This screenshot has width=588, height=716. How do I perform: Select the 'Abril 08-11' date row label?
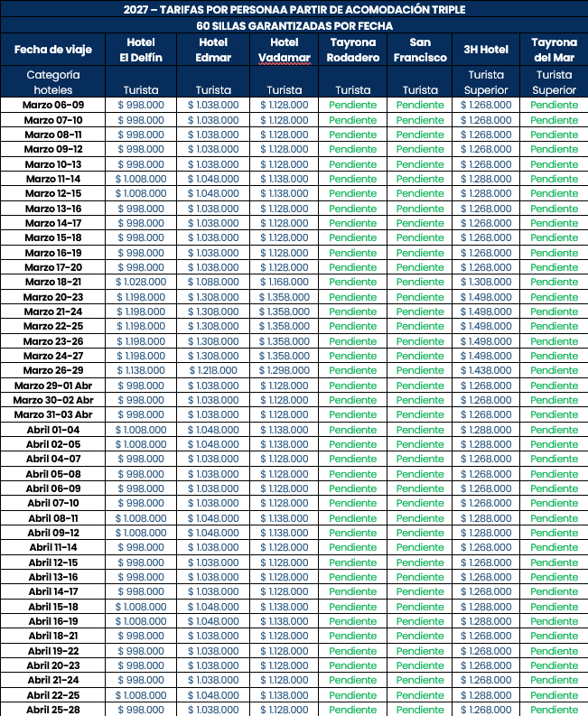coord(53,518)
